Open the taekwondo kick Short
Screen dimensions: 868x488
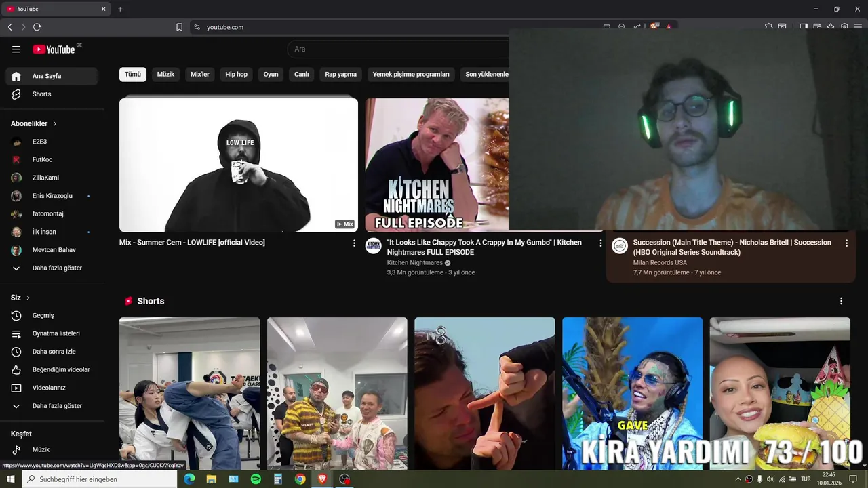point(189,393)
